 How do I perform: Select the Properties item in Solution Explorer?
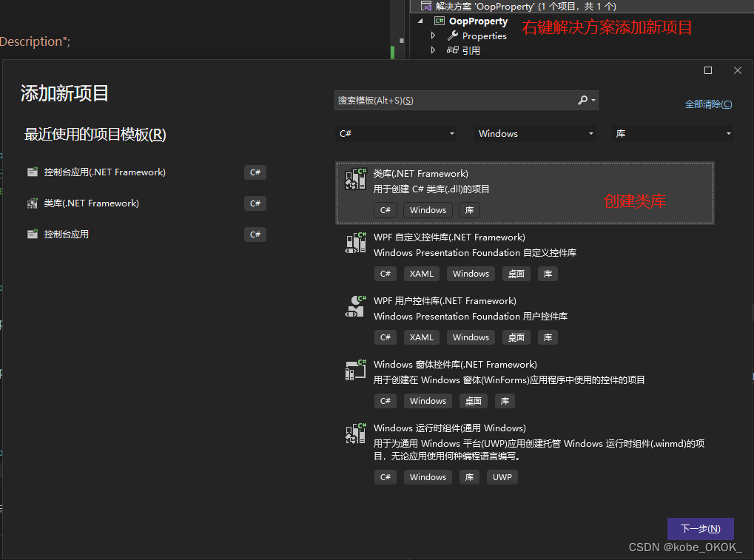484,36
